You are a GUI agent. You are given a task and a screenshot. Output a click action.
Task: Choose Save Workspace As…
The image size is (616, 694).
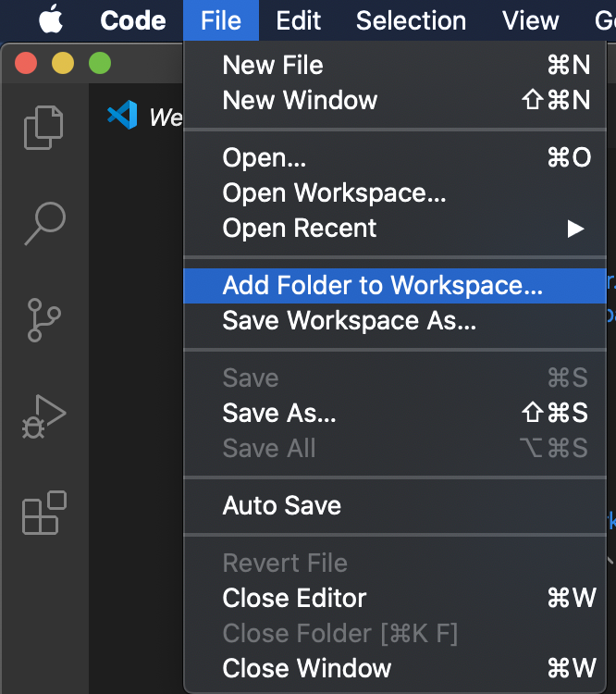pyautogui.click(x=395, y=320)
